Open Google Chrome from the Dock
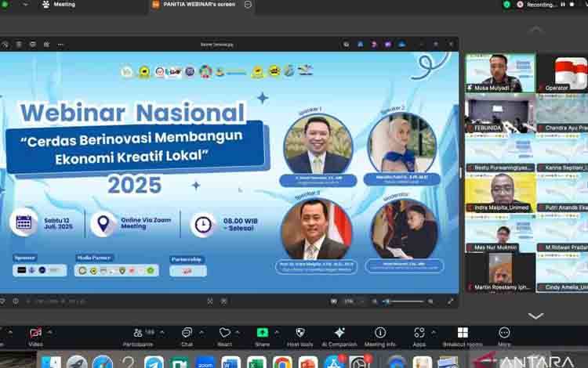 click(x=282, y=363)
